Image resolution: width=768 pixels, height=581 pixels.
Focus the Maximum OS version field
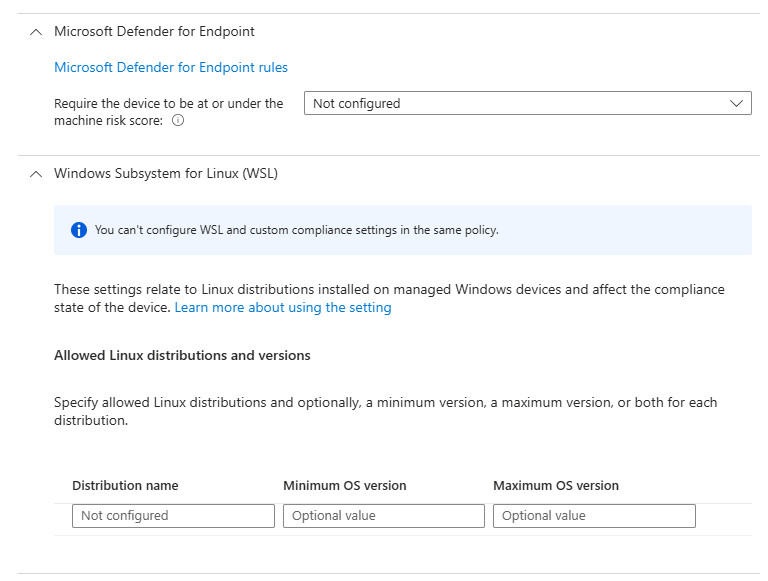(x=594, y=516)
